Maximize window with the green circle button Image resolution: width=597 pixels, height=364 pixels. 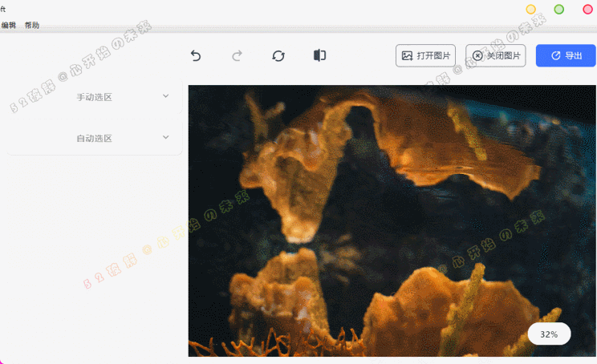559,10
